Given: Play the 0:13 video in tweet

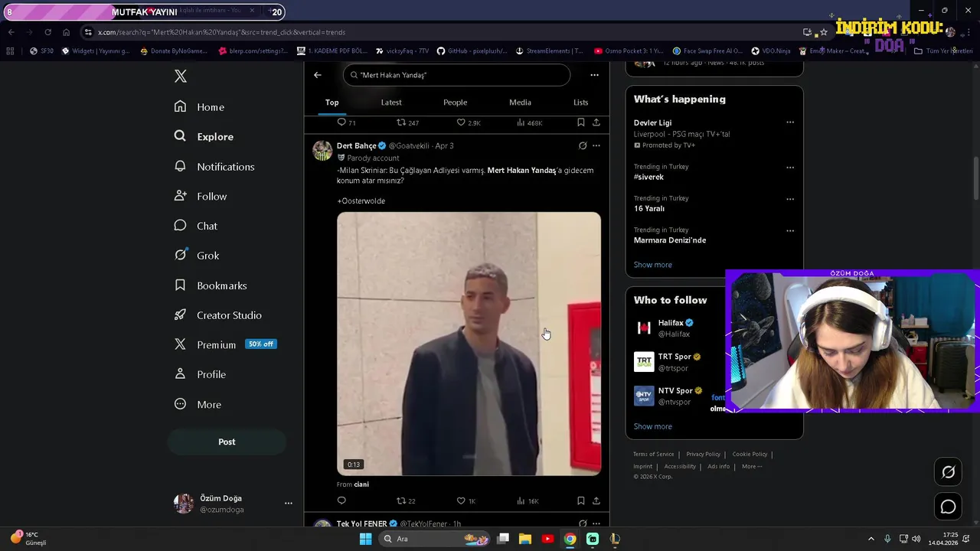Looking at the screenshot, I should click(x=469, y=344).
